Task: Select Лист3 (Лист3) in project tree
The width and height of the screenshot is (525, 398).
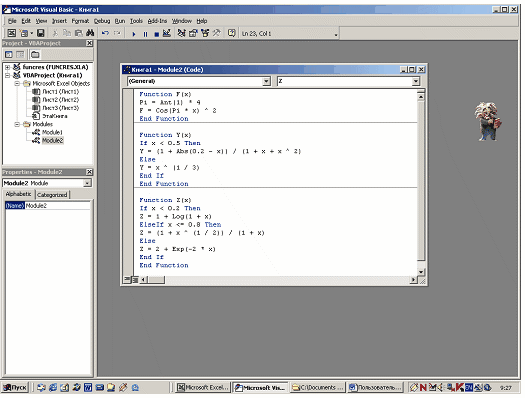Action: coord(61,108)
